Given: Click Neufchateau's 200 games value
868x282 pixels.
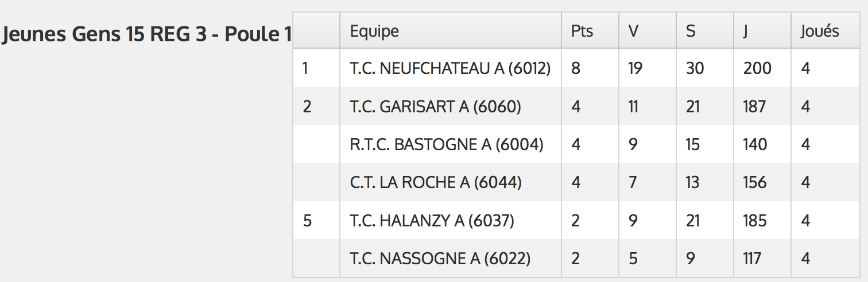Looking at the screenshot, I should tap(762, 69).
